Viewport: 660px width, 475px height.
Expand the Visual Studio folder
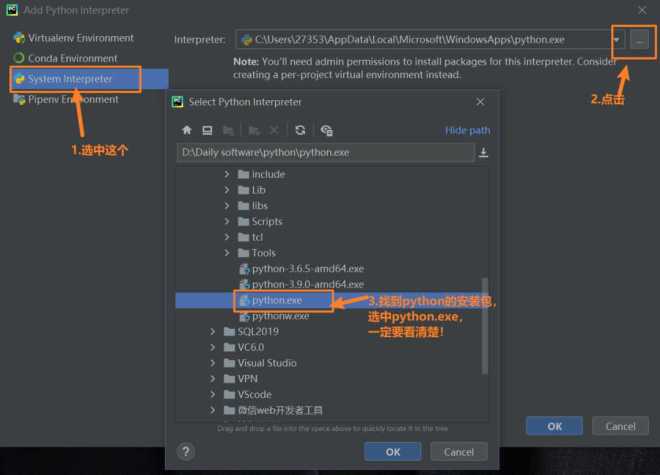pos(213,363)
